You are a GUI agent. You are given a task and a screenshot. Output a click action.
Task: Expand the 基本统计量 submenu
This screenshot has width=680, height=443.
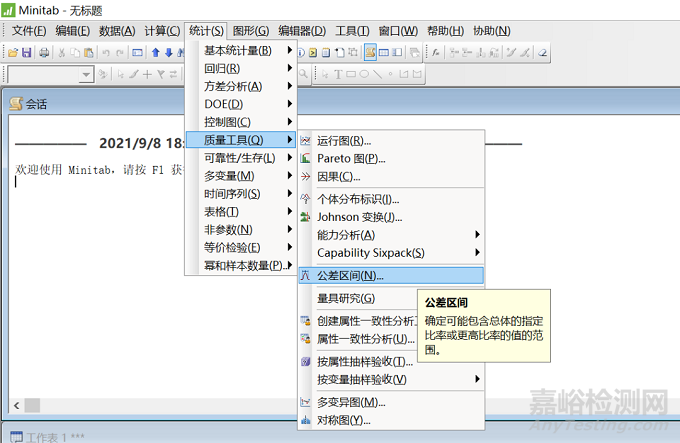[x=240, y=50]
